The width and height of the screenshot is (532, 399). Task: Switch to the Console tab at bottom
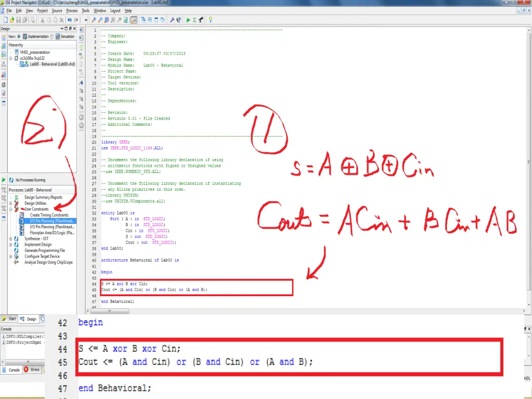point(11,370)
